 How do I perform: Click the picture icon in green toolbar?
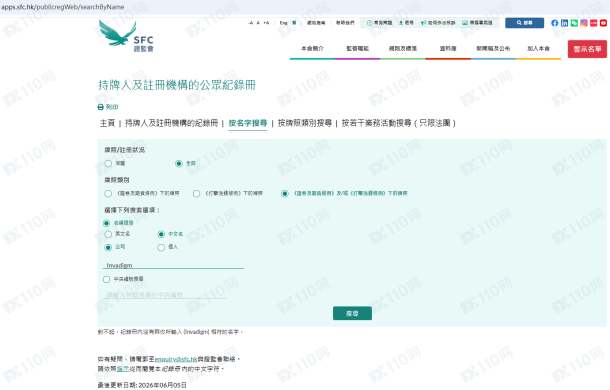pyautogui.click(x=465, y=23)
